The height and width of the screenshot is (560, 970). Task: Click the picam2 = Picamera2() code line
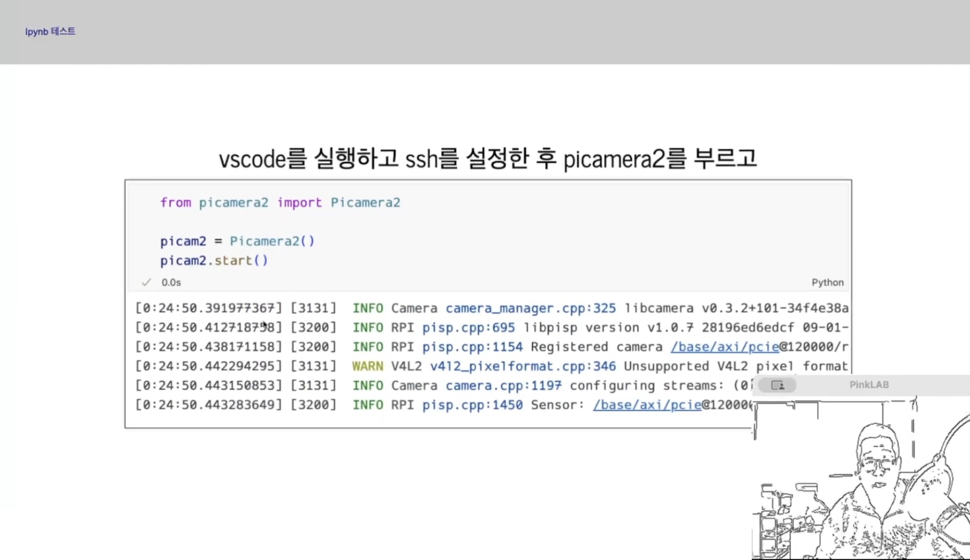tap(237, 241)
